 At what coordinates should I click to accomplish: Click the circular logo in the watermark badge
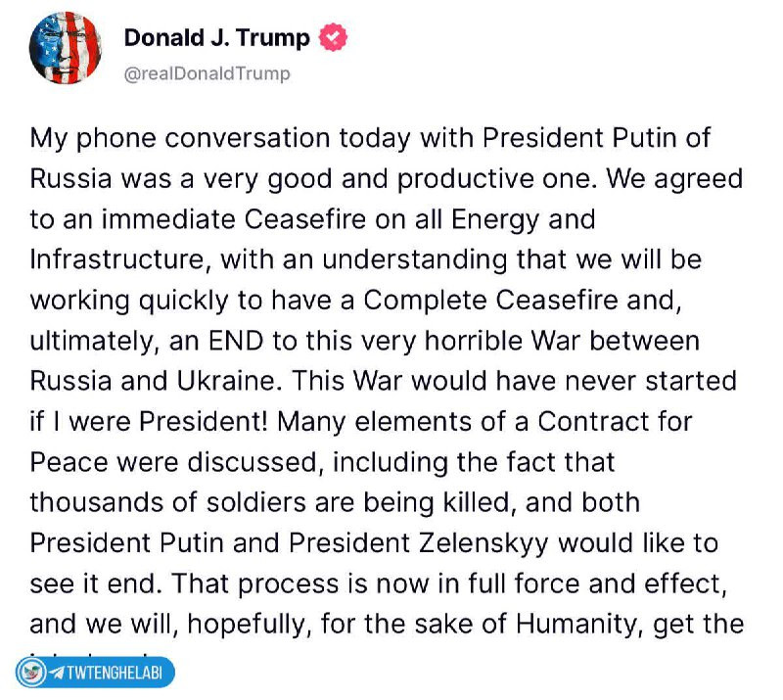pos(32,672)
